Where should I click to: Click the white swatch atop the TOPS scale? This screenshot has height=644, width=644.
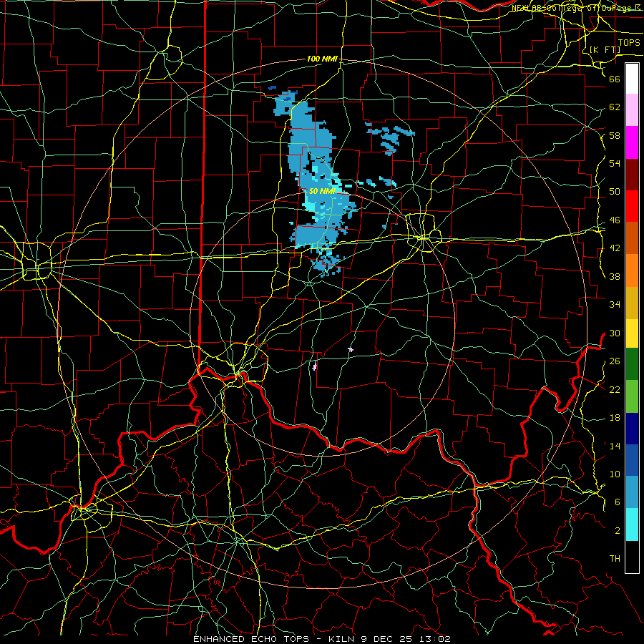(x=632, y=79)
